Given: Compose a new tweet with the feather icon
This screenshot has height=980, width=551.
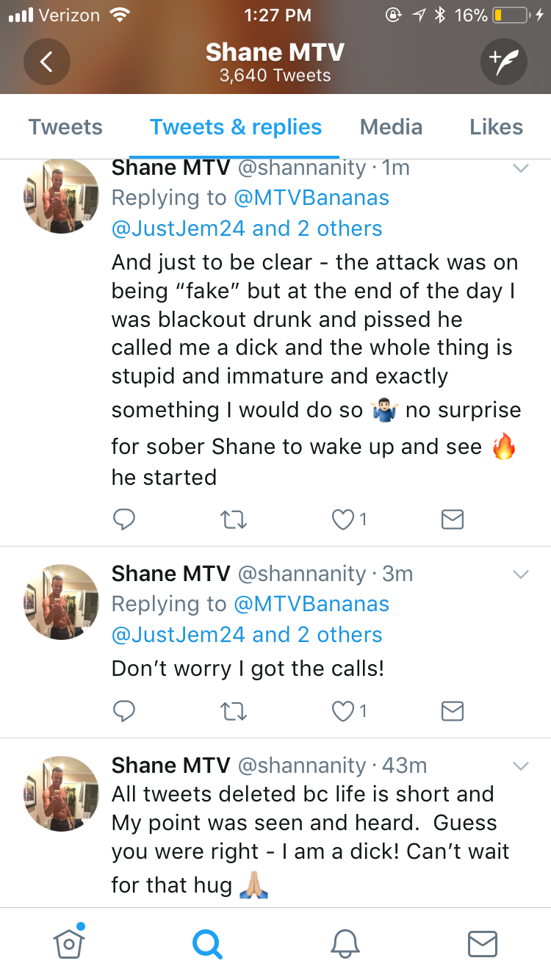Looking at the screenshot, I should (504, 62).
